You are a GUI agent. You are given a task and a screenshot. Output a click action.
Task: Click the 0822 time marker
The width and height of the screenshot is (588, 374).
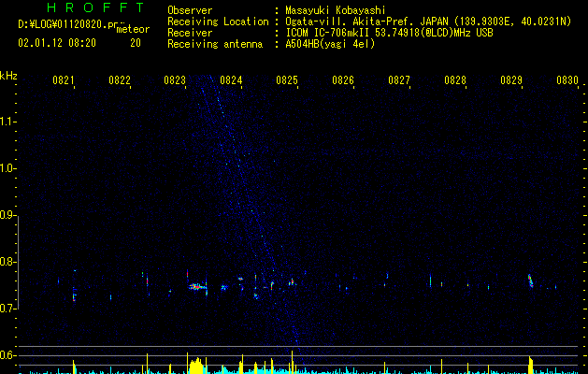click(120, 80)
